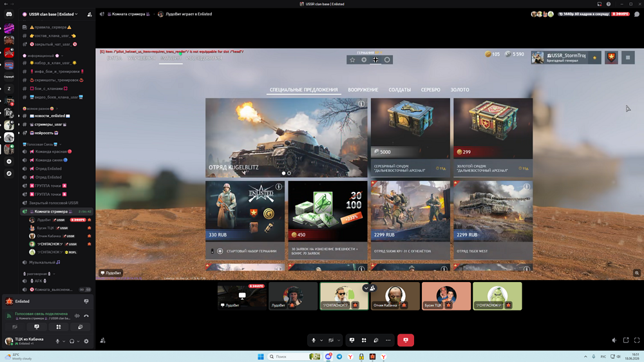Open chat icon in call header
Image resolution: width=644 pixels, height=362 pixels.
pyautogui.click(x=637, y=14)
